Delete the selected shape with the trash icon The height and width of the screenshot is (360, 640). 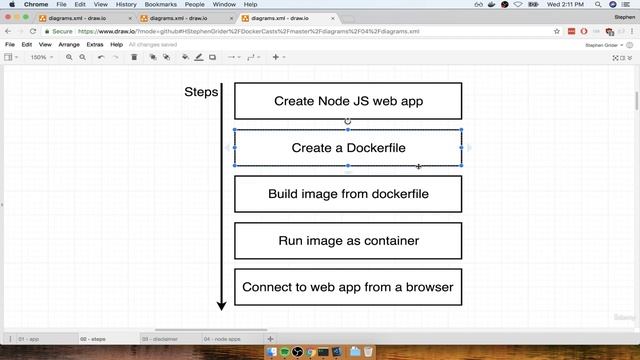coord(134,58)
